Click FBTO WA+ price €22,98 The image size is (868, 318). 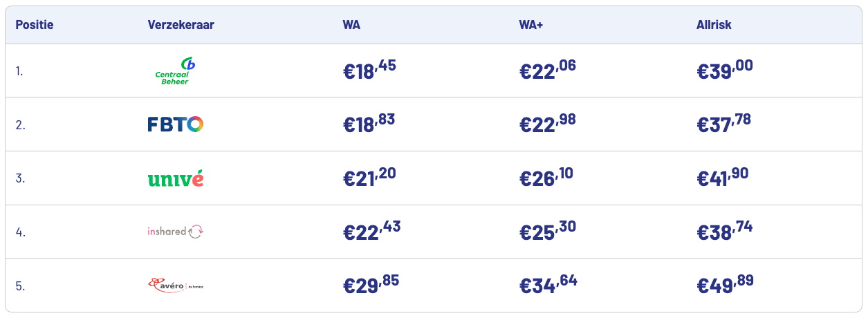click(547, 124)
